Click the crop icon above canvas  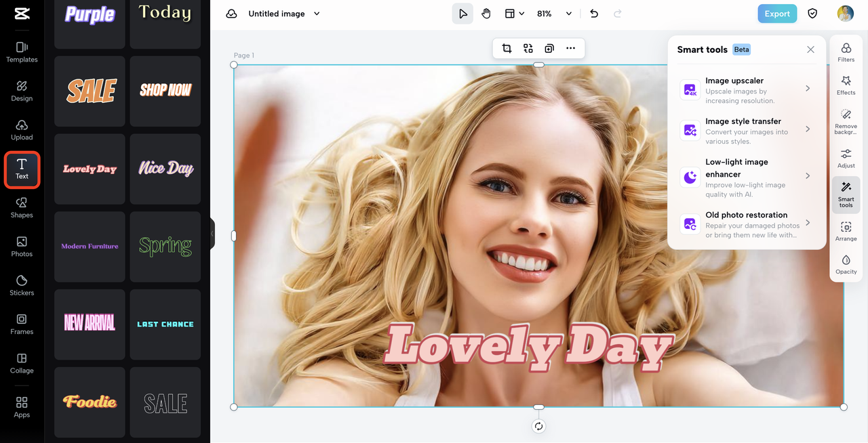click(507, 48)
